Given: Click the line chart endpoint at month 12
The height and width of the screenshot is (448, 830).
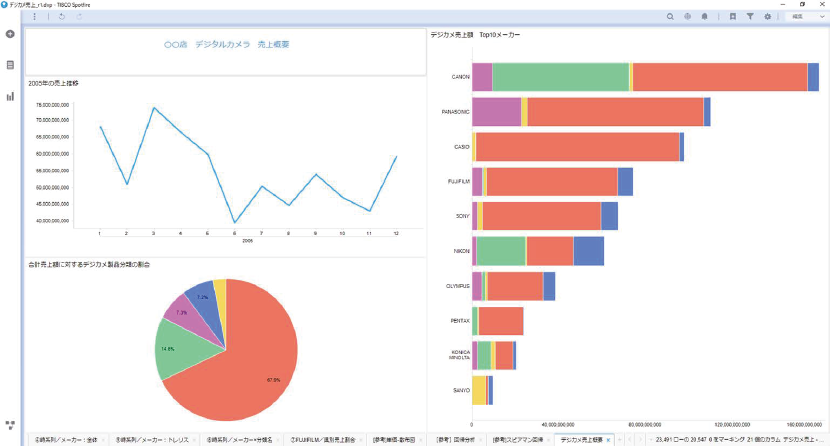Looking at the screenshot, I should coord(396,156).
